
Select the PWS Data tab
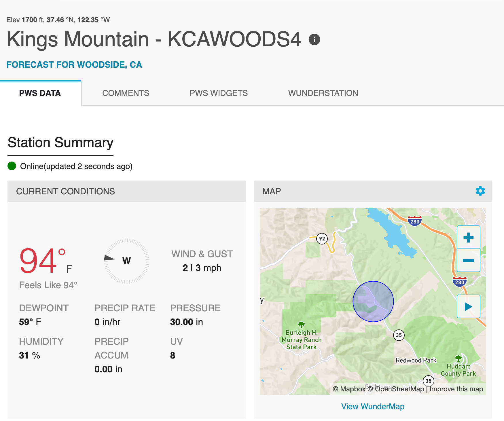(40, 93)
